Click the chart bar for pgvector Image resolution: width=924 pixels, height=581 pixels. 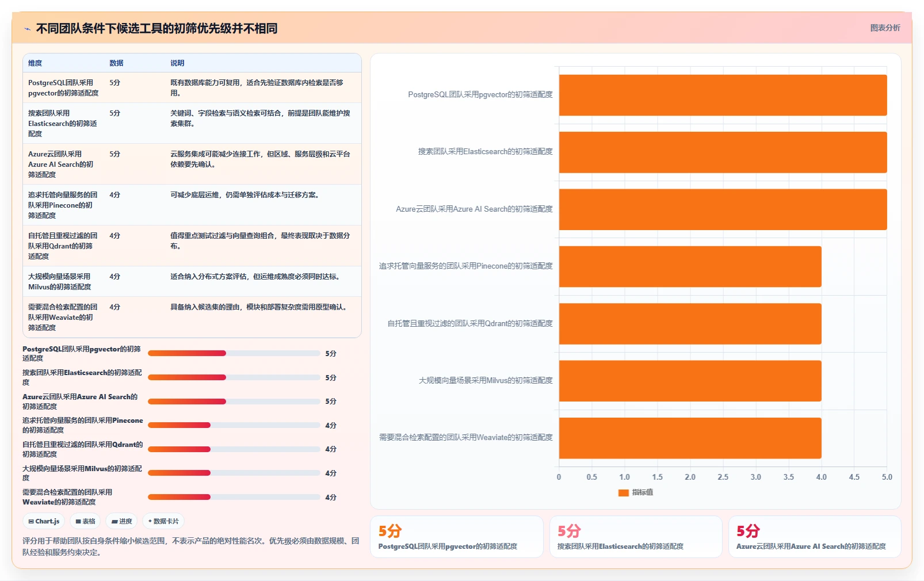pos(723,95)
